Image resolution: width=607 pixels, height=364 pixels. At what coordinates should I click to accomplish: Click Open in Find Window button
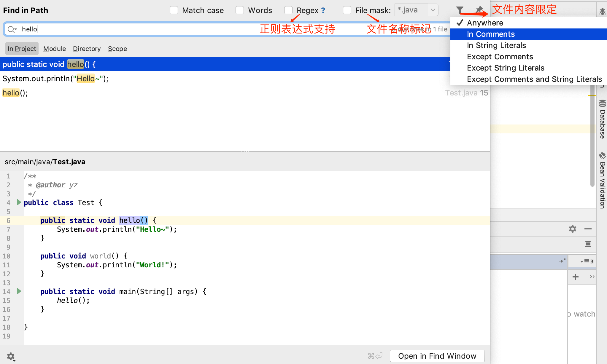point(437,356)
